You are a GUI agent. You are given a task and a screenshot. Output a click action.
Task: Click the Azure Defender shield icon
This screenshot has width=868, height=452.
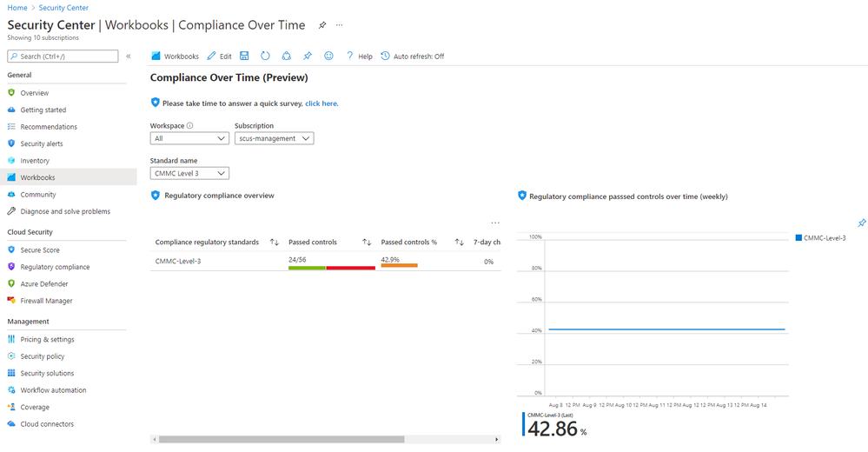(11, 283)
